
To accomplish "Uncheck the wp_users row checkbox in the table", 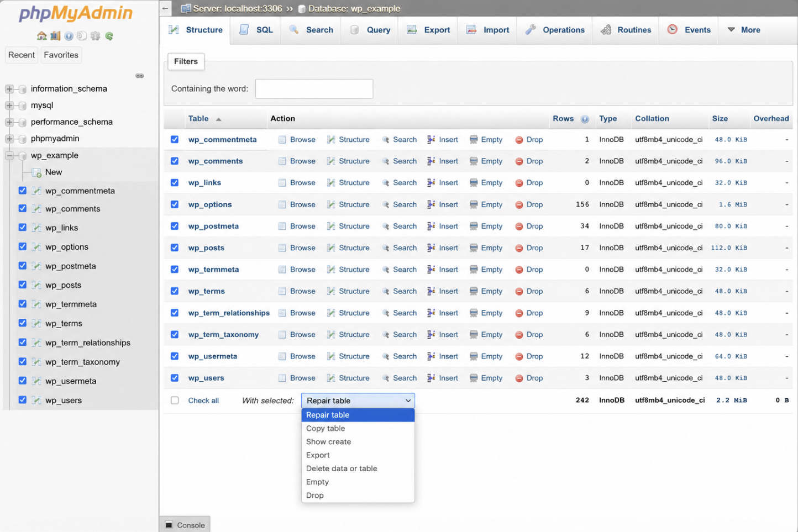I will [175, 378].
